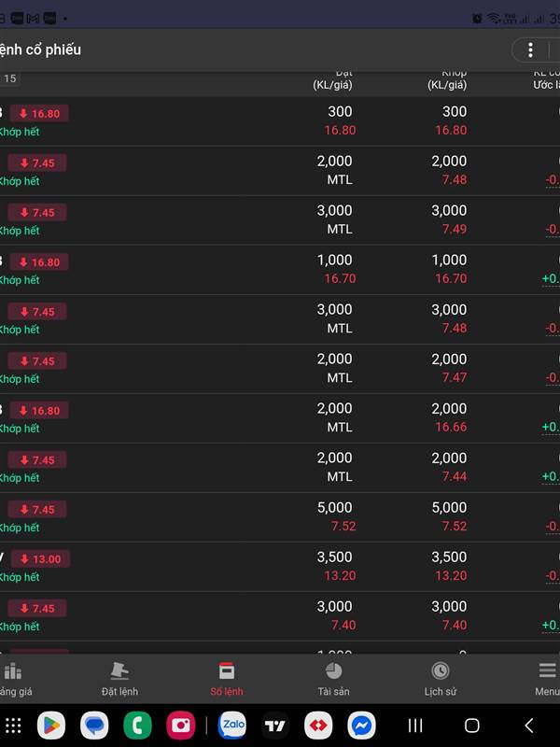The height and width of the screenshot is (747, 560).
Task: Open the green Phone dialer app
Action: click(137, 726)
